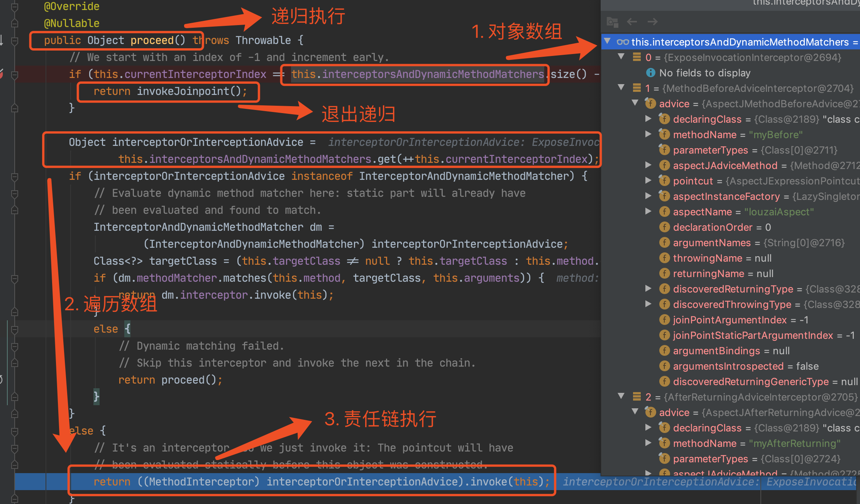Click the glasses watch icon beside this.interceptorsAndDynamicMethodMatchers

tap(623, 42)
